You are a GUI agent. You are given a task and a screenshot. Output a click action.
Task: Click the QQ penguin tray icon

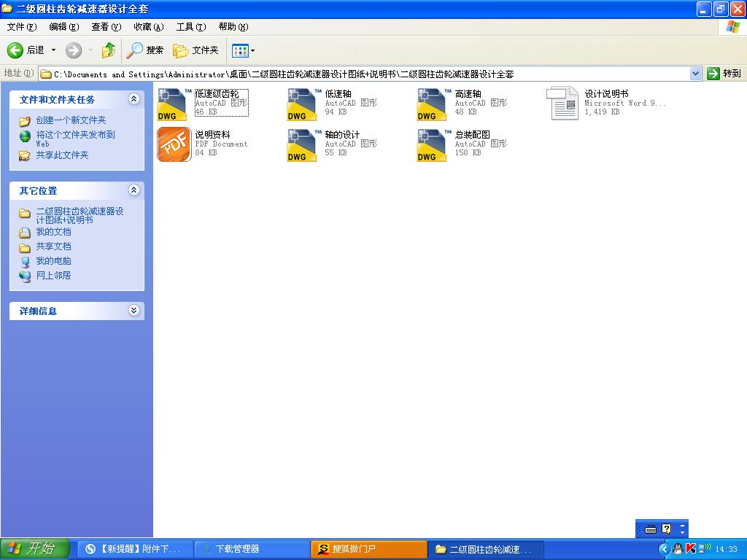(678, 549)
